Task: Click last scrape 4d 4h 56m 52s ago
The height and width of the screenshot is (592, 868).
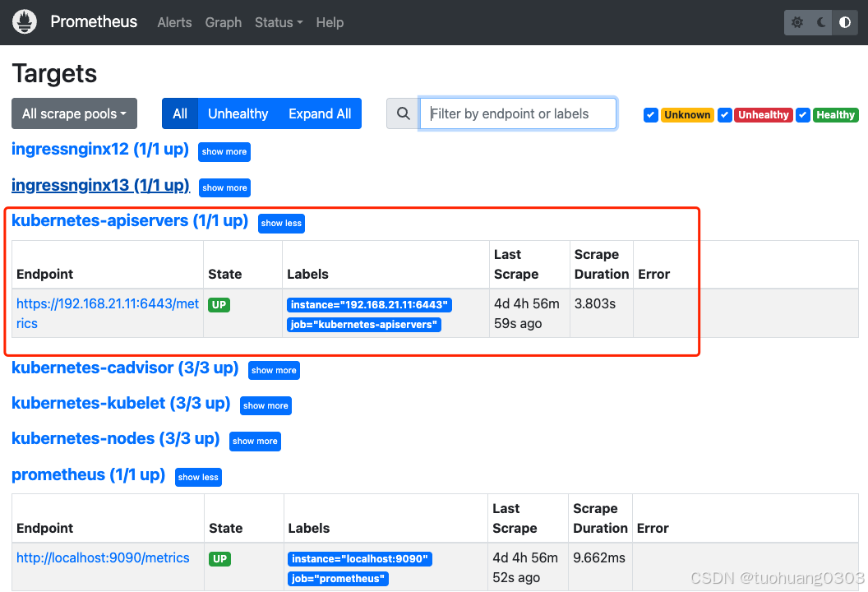Action: (x=525, y=567)
